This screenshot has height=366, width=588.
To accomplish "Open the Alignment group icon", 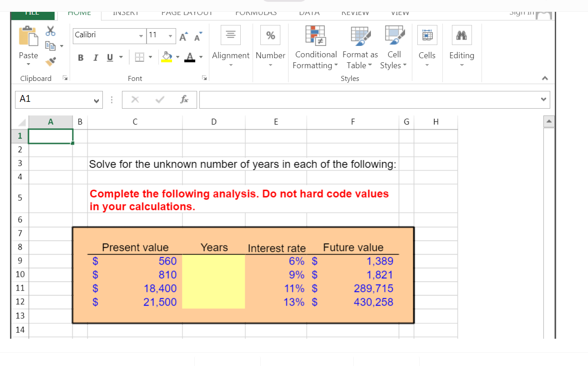I will pyautogui.click(x=231, y=35).
